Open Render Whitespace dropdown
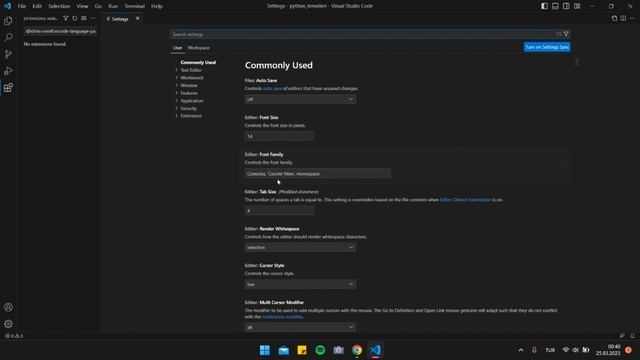Image resolution: width=640 pixels, height=360 pixels. 300,247
